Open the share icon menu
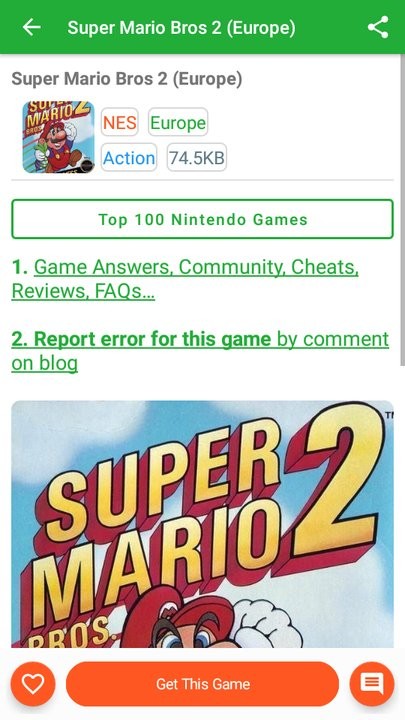This screenshot has width=405, height=720. (378, 28)
